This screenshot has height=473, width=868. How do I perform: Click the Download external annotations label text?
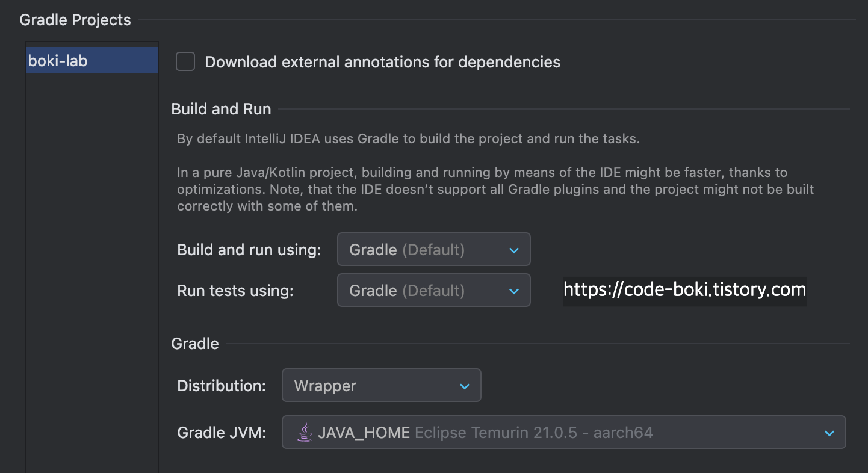coord(383,62)
